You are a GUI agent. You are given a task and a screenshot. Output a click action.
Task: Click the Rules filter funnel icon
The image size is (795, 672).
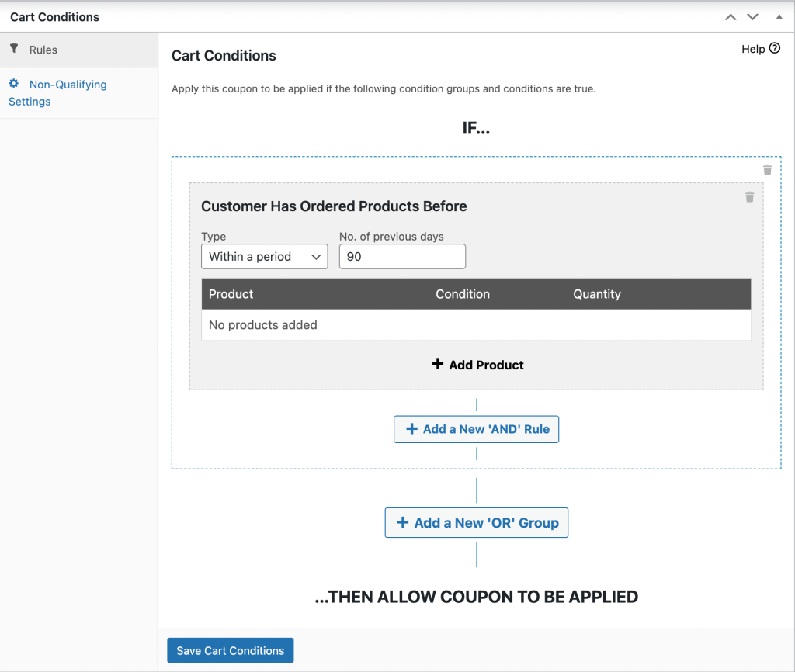pos(14,49)
